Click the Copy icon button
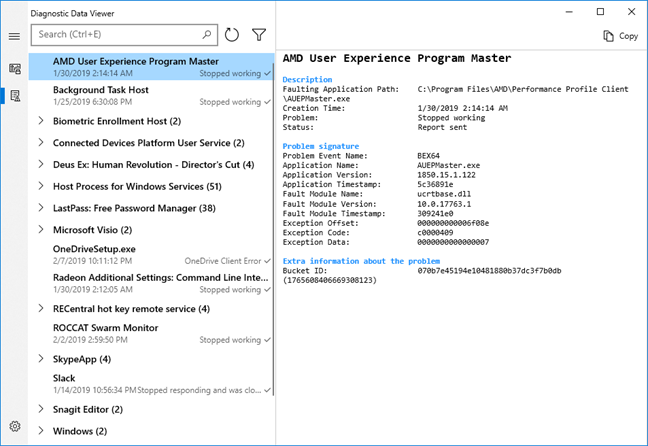 [x=620, y=36]
